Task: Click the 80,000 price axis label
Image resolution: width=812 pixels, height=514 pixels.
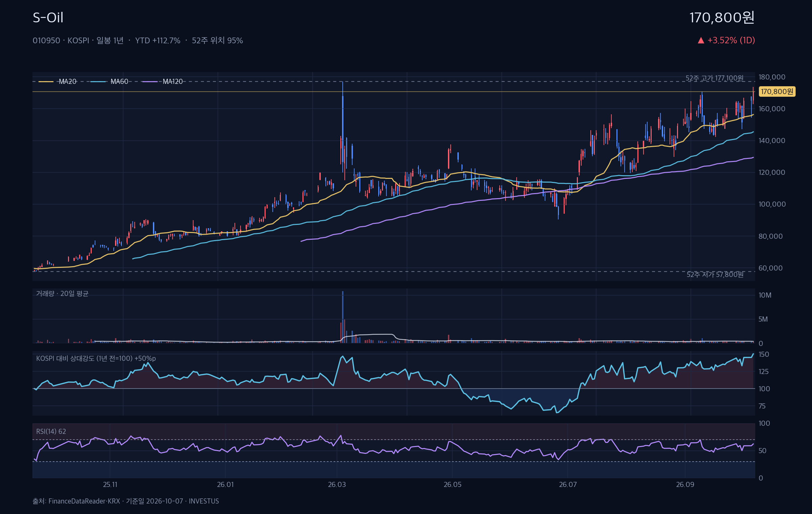Action: coord(770,236)
